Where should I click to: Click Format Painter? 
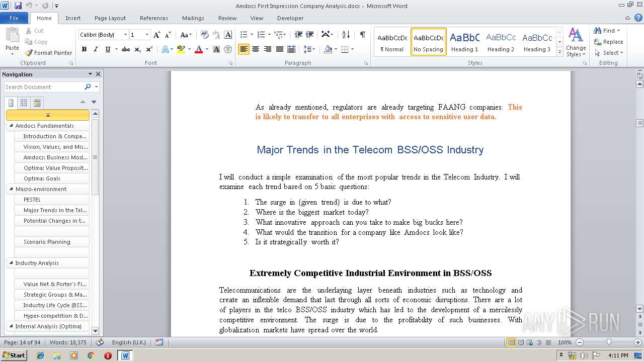pyautogui.click(x=49, y=53)
